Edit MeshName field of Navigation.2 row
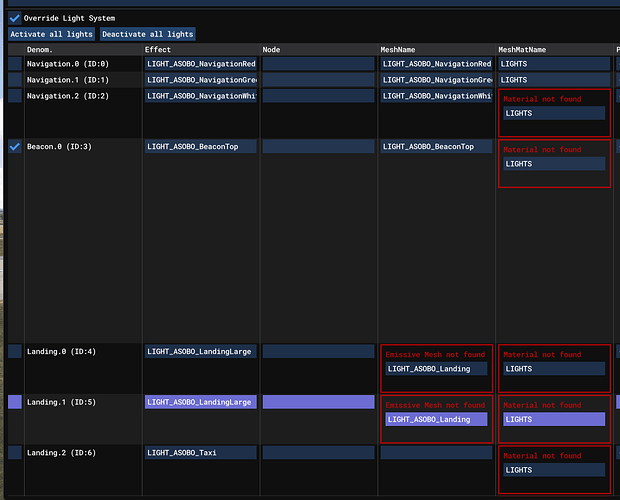Viewport: 620px width, 500px height. (x=437, y=96)
